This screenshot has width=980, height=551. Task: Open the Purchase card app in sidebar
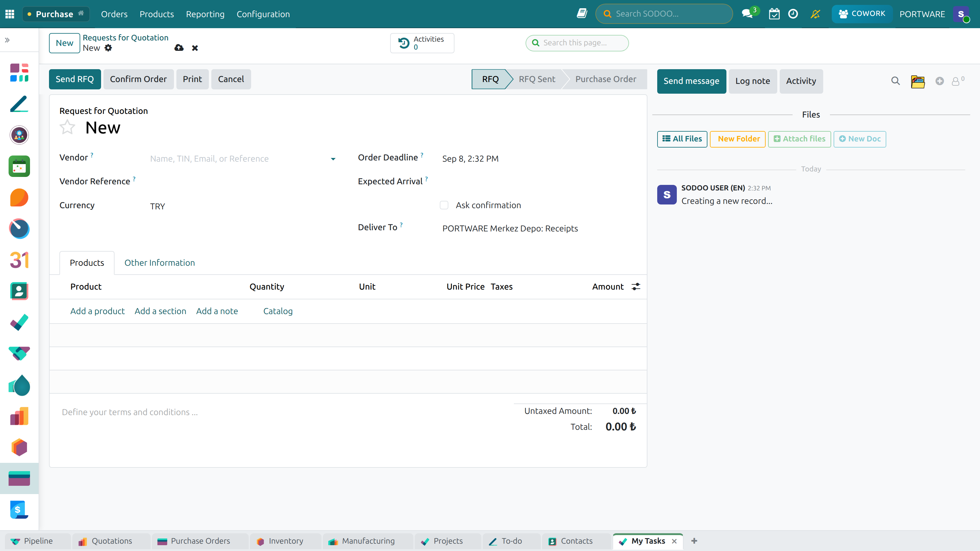point(19,478)
